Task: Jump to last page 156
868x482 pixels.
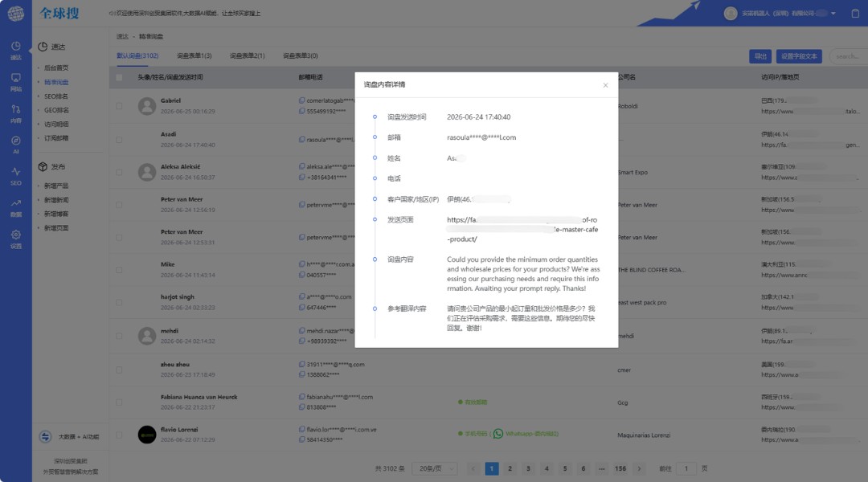Action: coord(620,468)
